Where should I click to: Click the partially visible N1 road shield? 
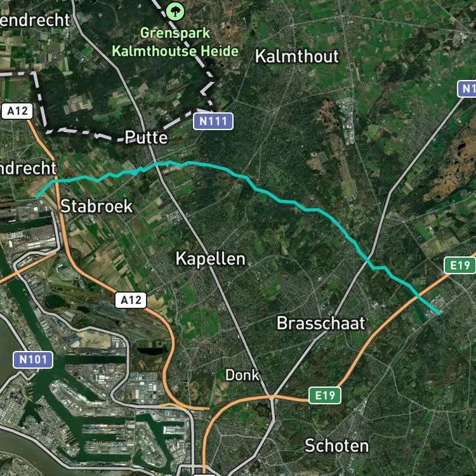pyautogui.click(x=466, y=89)
